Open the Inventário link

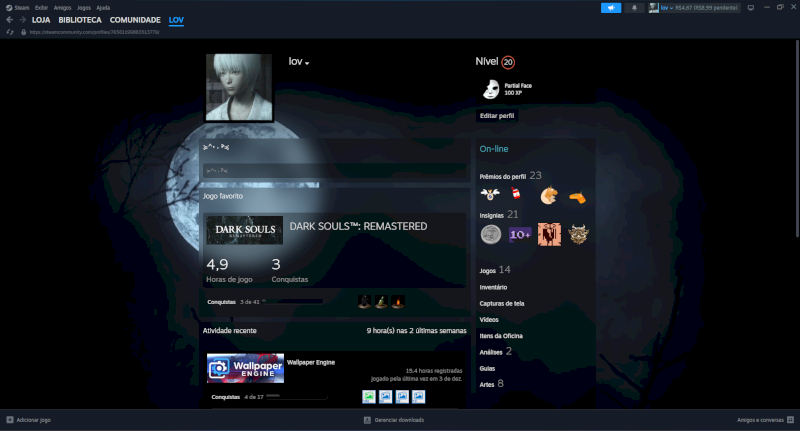tap(493, 287)
